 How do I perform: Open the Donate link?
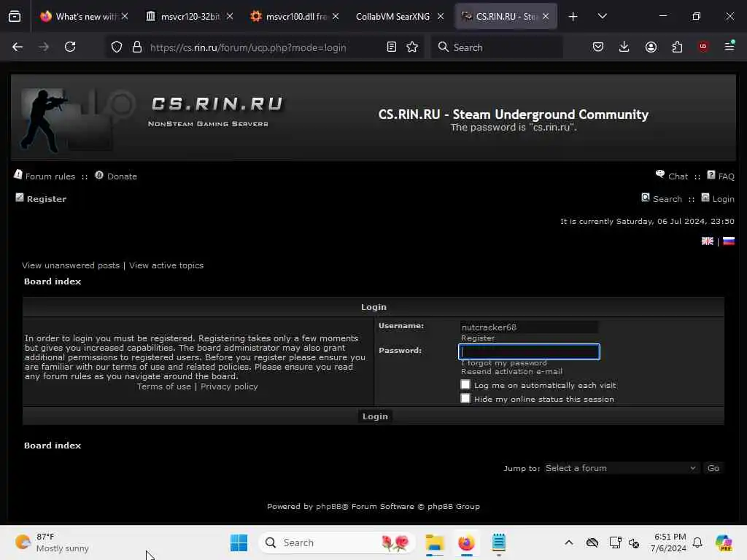coord(122,176)
